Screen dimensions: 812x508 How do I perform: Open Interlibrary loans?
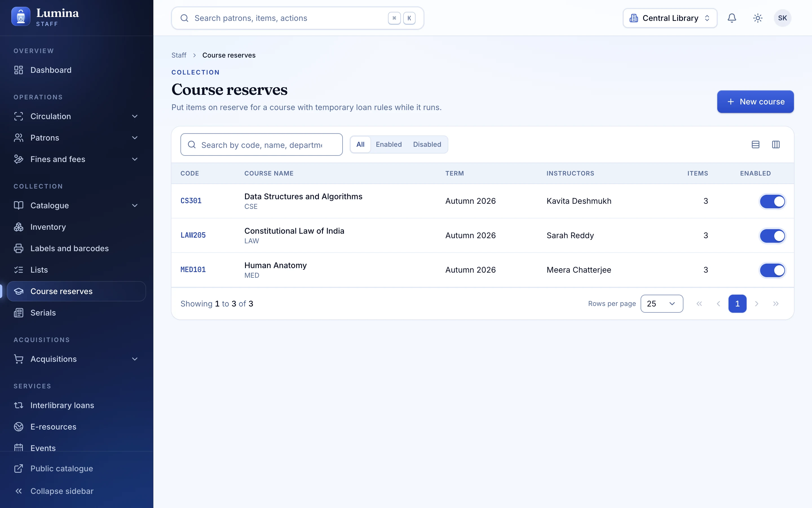click(x=76, y=405)
